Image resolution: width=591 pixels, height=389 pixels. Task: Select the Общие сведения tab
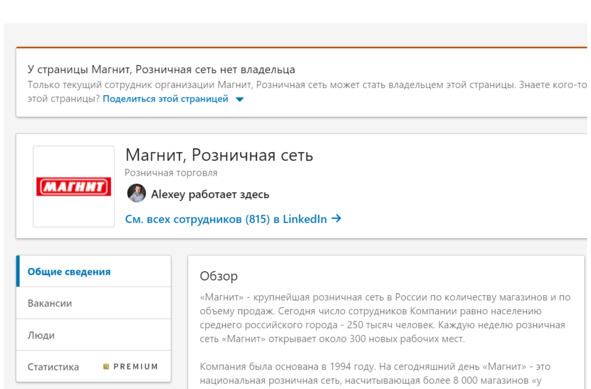tap(93, 271)
